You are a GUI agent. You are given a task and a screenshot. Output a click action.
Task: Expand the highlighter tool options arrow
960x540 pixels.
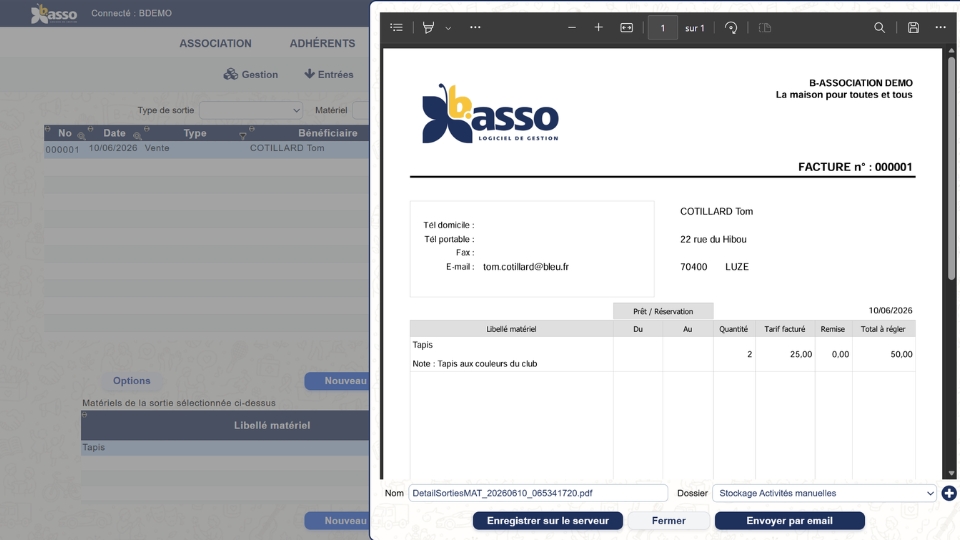[448, 28]
